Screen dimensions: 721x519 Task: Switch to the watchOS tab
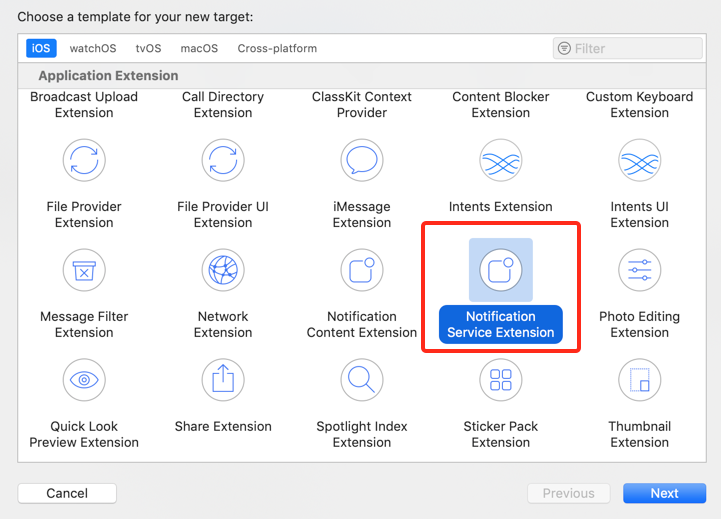[93, 48]
